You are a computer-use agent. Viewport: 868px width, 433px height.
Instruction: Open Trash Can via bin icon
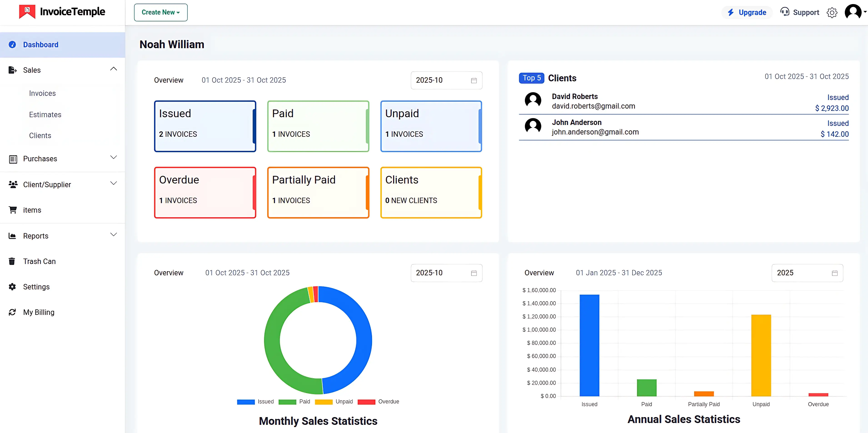coord(12,261)
